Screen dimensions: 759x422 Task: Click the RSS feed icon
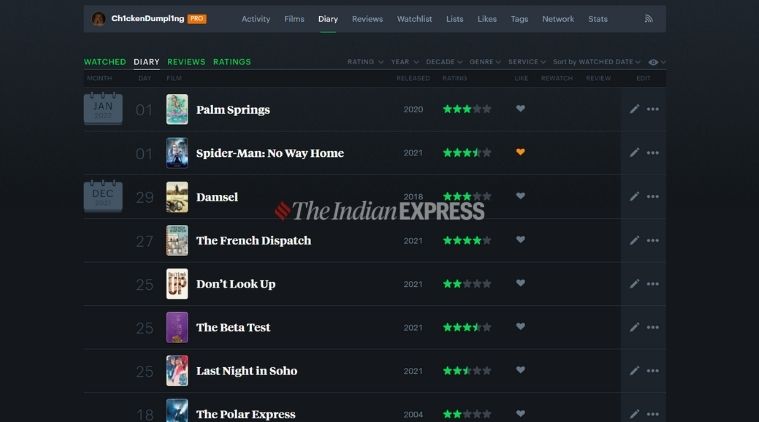(x=649, y=19)
